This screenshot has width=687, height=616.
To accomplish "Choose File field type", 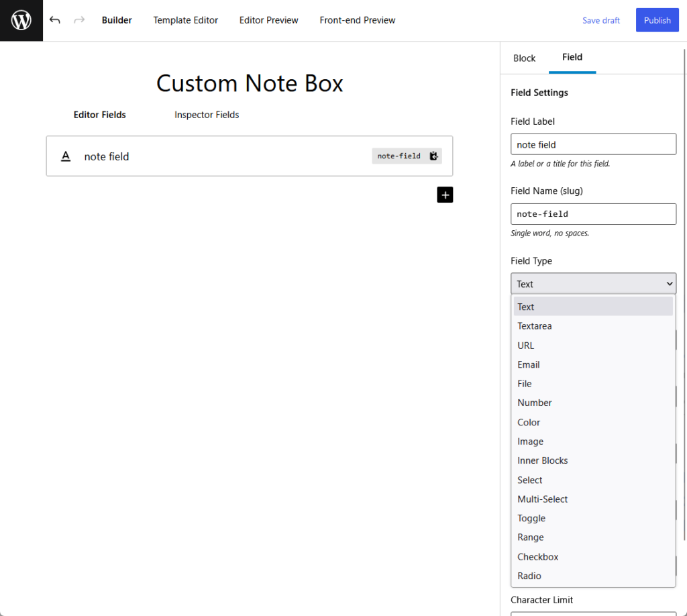I will pos(593,384).
